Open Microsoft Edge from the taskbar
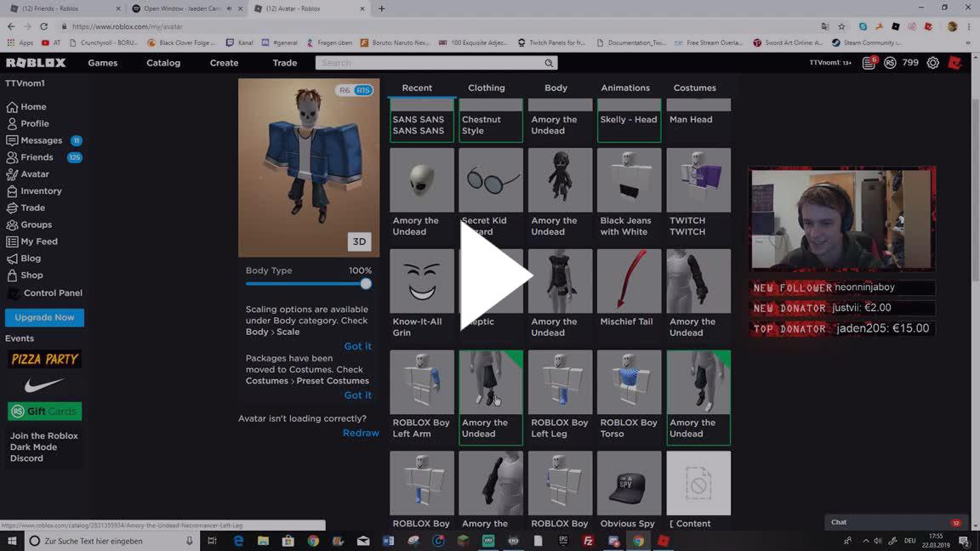The width and height of the screenshot is (980, 551). (238, 541)
